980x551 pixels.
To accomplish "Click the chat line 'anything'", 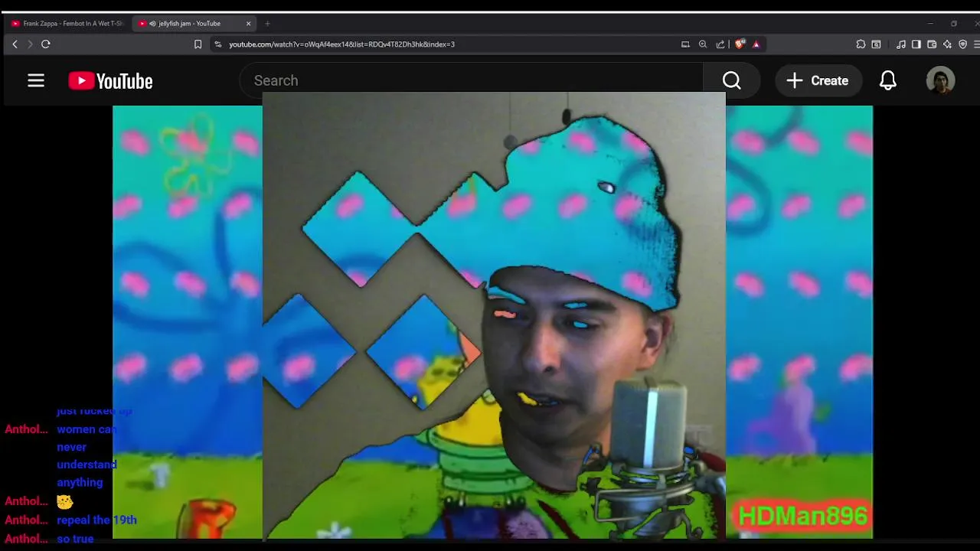I will click(80, 482).
